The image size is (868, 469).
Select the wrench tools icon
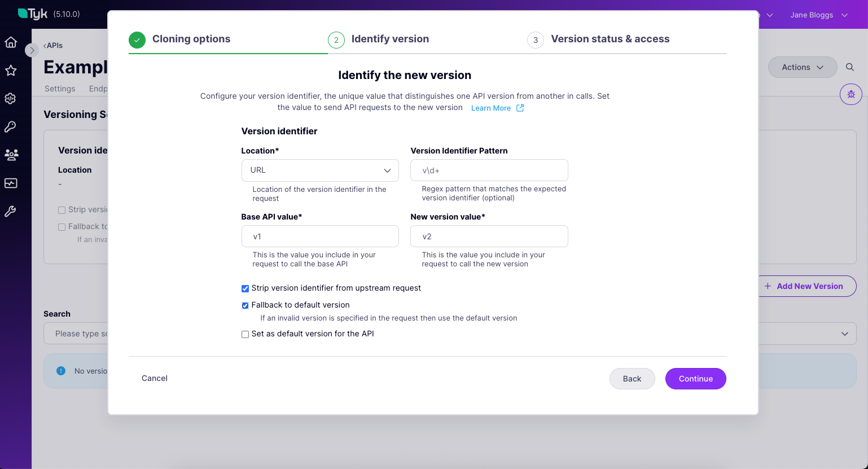10,211
